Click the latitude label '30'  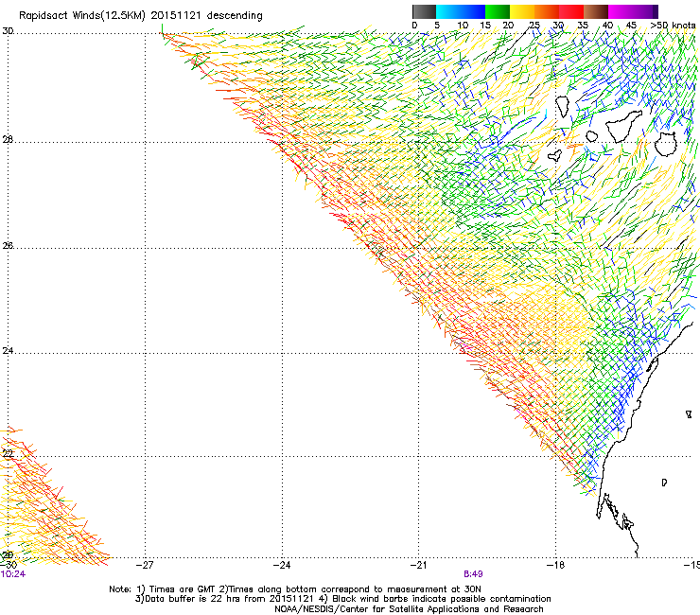tap(8, 31)
